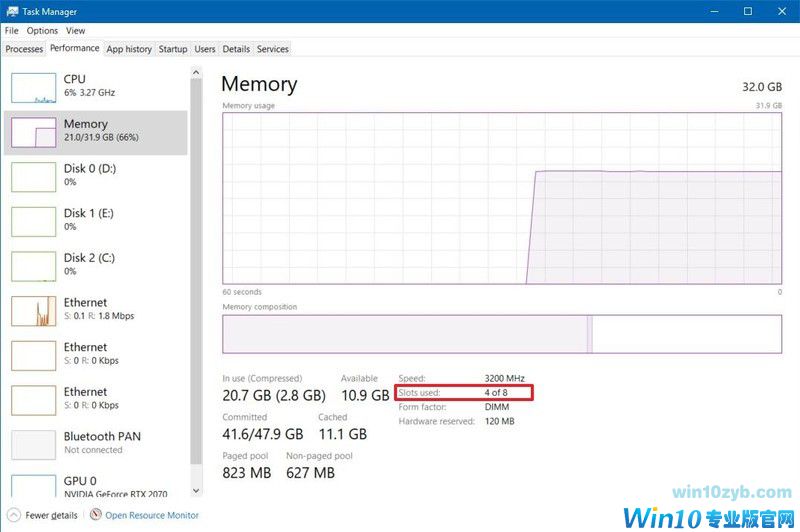
Task: Select the Disk 2 (C:) graph icon
Action: point(34,266)
